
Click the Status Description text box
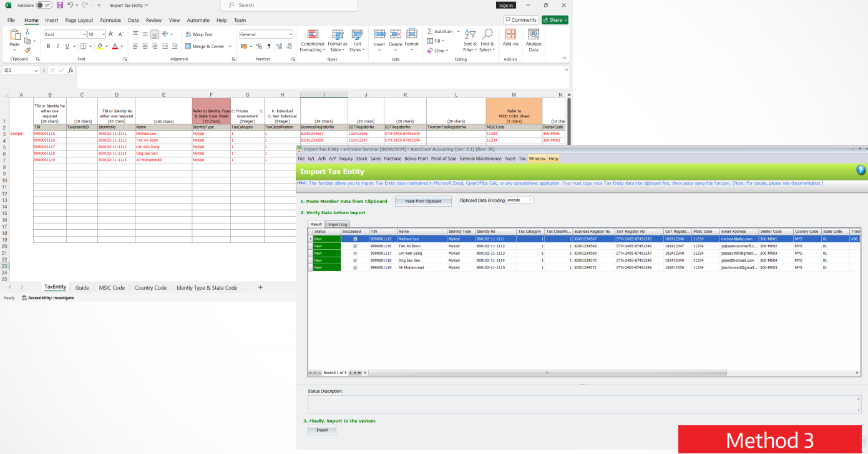[584, 404]
